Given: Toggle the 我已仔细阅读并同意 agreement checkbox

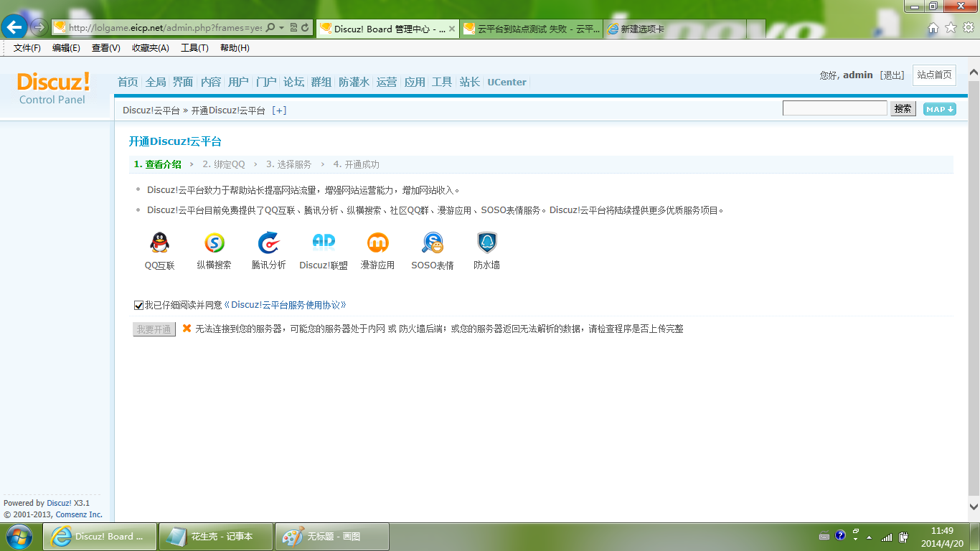Looking at the screenshot, I should tap(138, 306).
